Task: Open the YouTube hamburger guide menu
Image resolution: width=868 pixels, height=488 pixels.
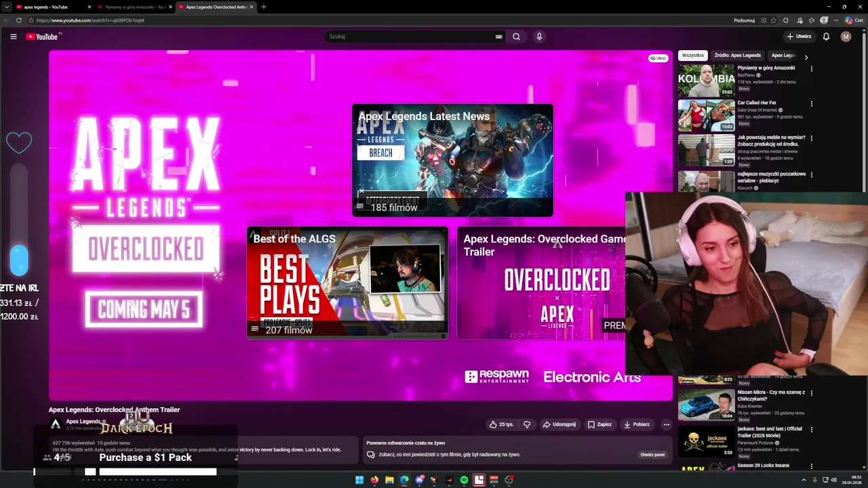Action: [x=13, y=37]
